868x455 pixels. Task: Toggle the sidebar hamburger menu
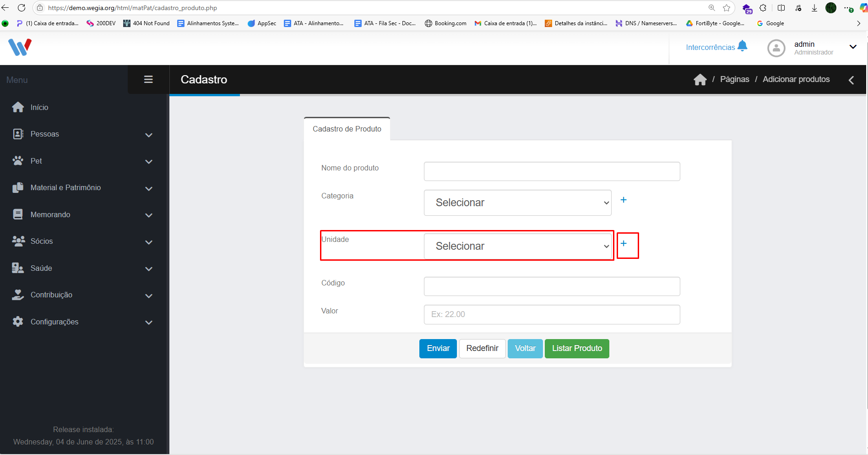148,79
